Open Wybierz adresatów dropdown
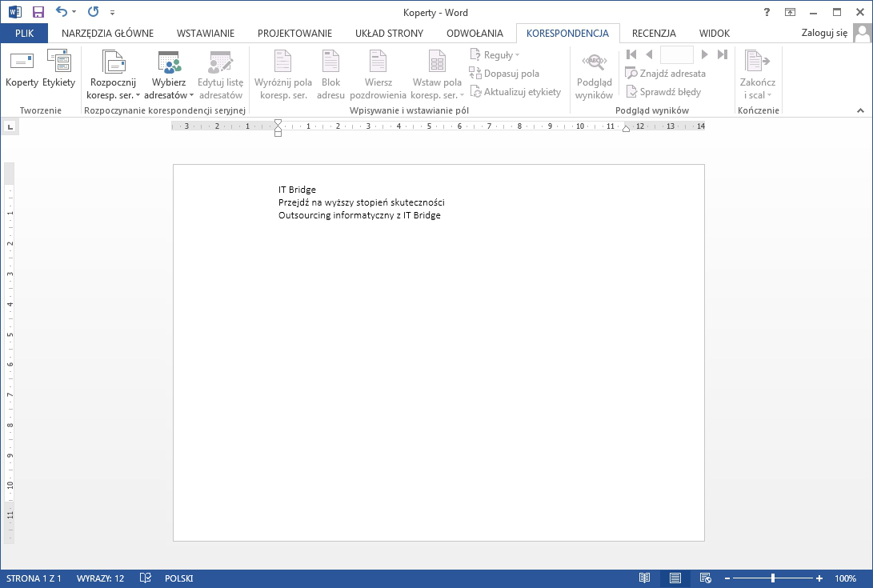Image resolution: width=873 pixels, height=588 pixels. click(169, 75)
